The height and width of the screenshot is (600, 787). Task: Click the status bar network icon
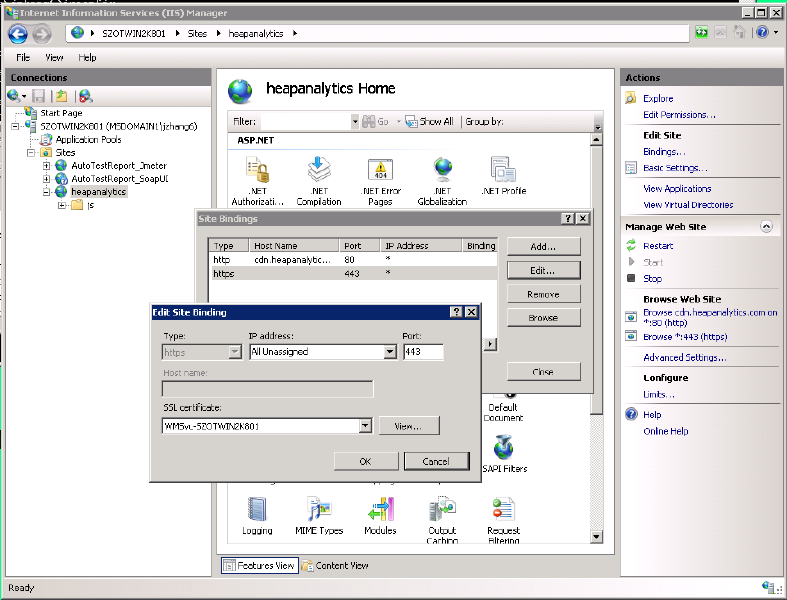tap(768, 586)
